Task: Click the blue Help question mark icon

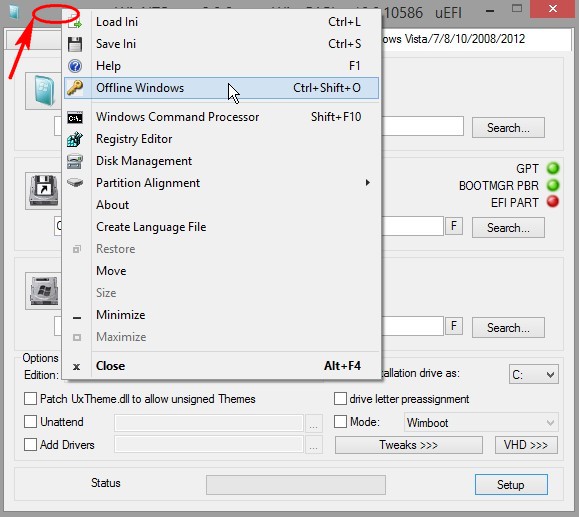Action: pyautogui.click(x=75, y=66)
